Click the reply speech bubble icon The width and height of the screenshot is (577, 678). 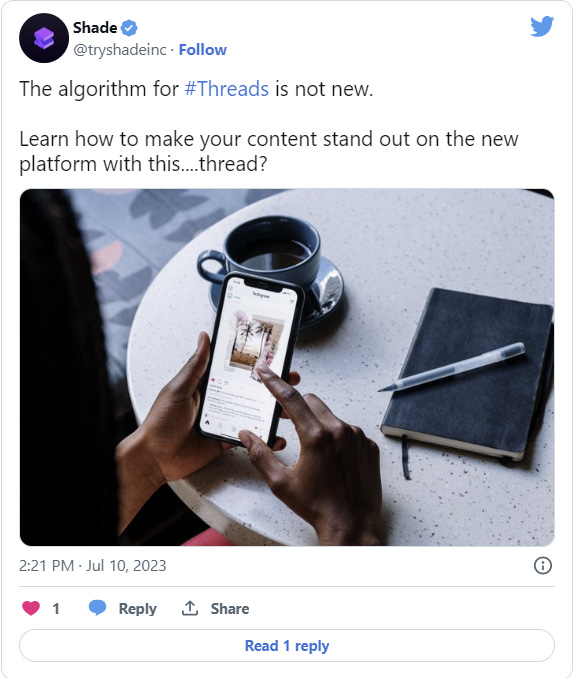(97, 608)
